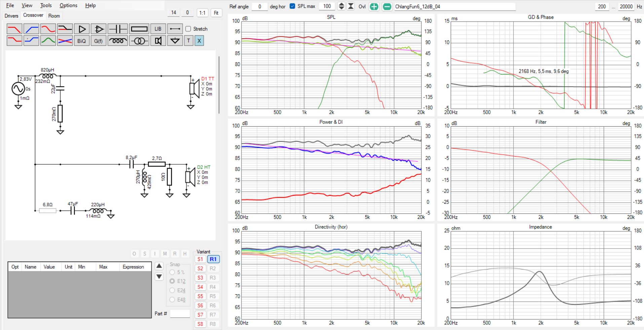This screenshot has height=330, width=644.
Task: Open the LIB component library
Action: tap(158, 29)
